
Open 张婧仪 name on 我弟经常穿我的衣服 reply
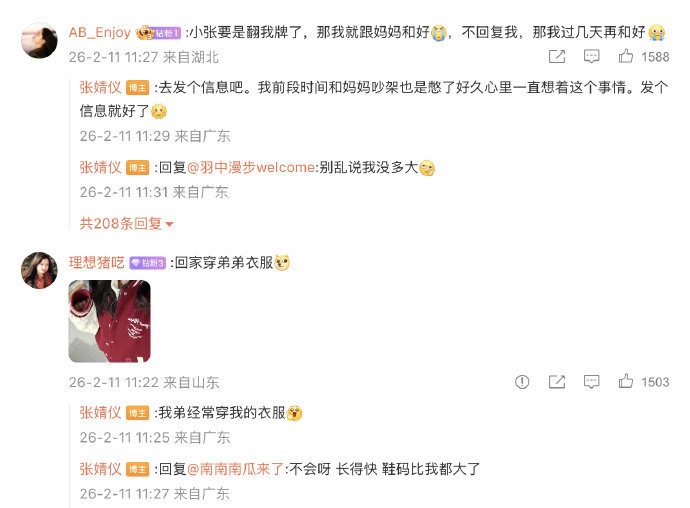(100, 412)
